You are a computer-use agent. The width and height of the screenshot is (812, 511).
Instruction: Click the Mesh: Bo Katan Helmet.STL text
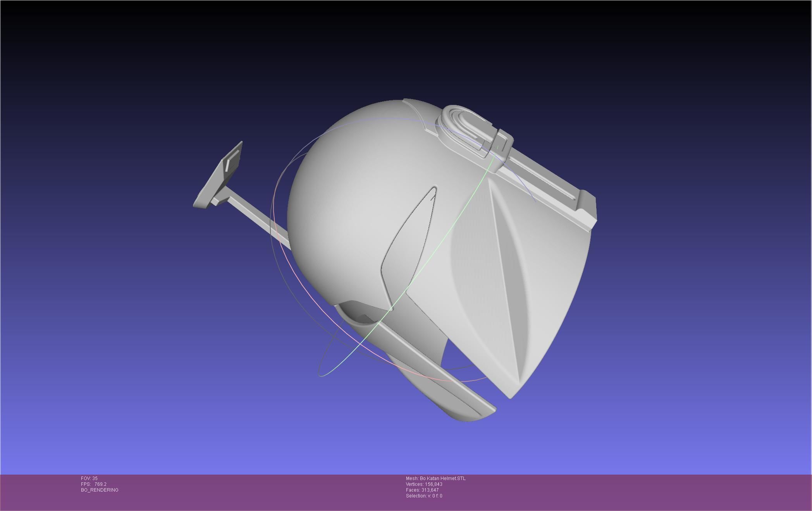click(x=436, y=478)
